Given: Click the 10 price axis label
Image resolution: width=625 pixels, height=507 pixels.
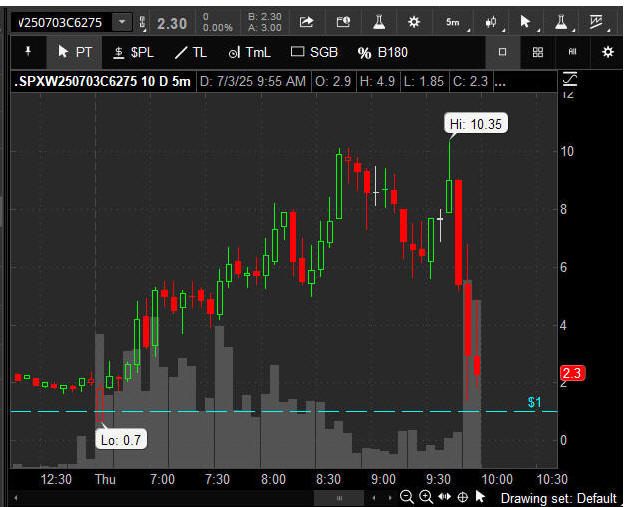Looking at the screenshot, I should pos(567,151).
